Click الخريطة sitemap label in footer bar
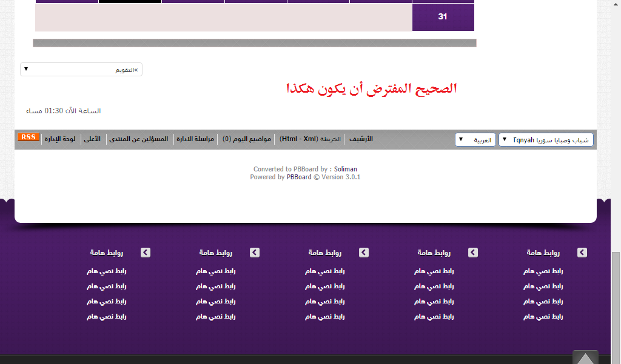Screen dimensions: 621x364 click(x=331, y=139)
